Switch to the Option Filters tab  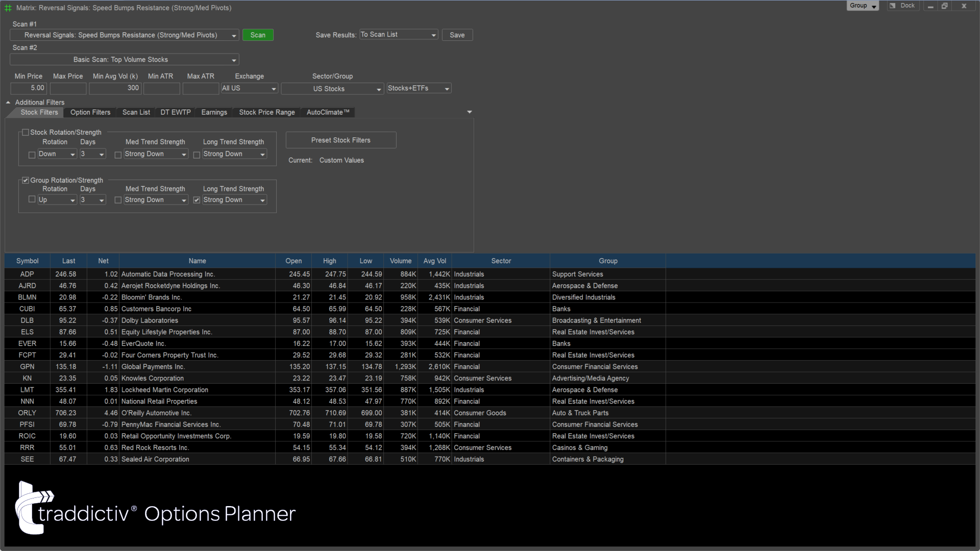(x=90, y=112)
